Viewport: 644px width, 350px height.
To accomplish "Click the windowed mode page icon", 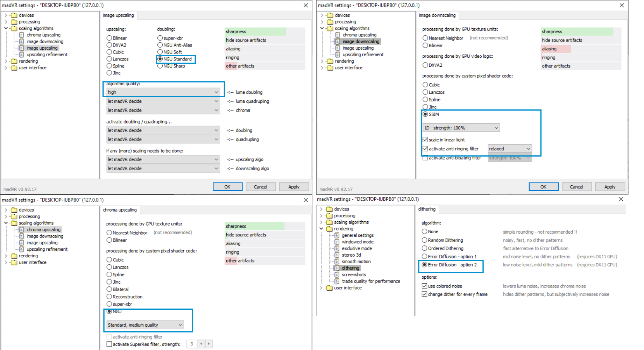I will (x=337, y=242).
